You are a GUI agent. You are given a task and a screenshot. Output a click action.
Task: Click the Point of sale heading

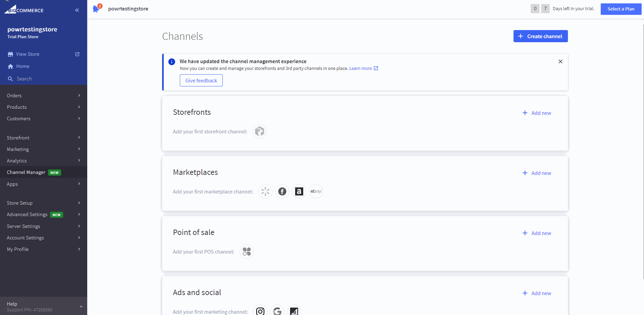pyautogui.click(x=194, y=232)
